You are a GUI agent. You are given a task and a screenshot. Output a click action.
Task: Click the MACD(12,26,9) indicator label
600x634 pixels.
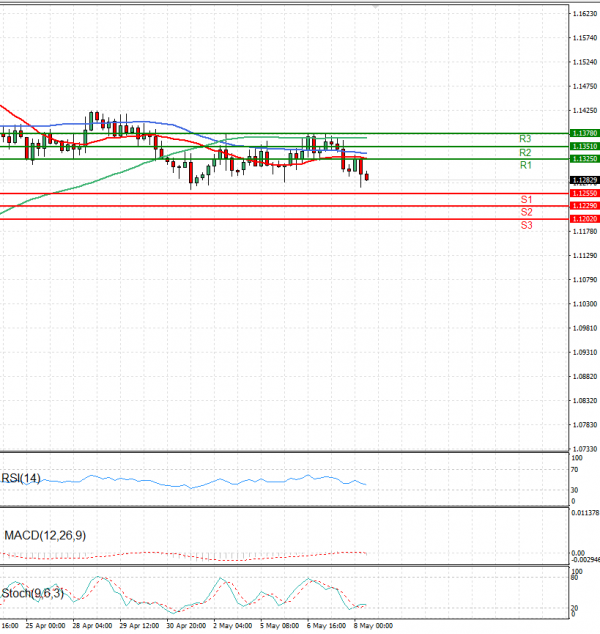click(45, 535)
